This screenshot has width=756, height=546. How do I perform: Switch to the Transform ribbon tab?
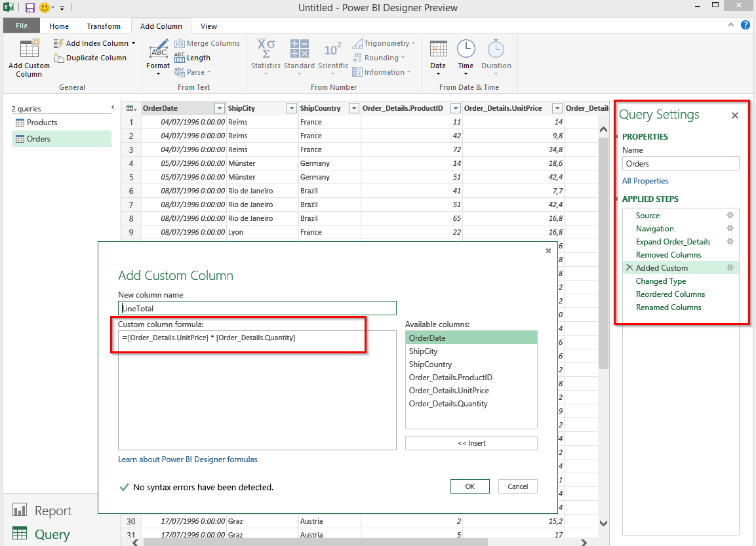point(104,26)
